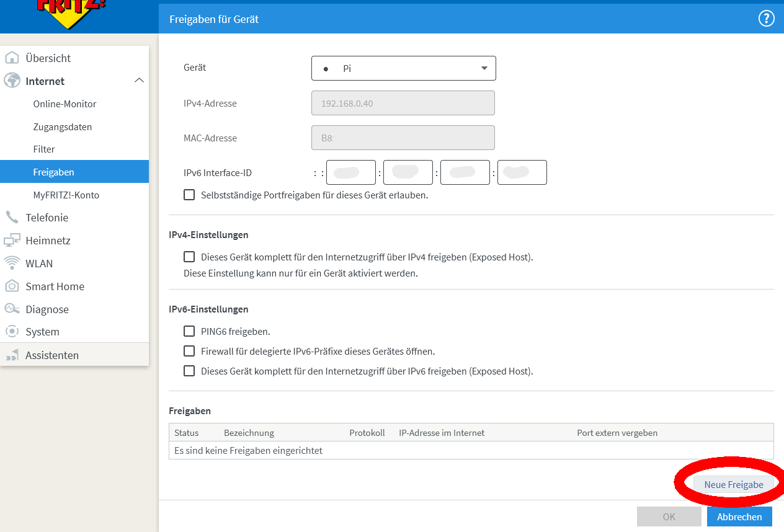This screenshot has width=784, height=532.
Task: Click the Port extern vergeben column header
Action: coord(617,433)
